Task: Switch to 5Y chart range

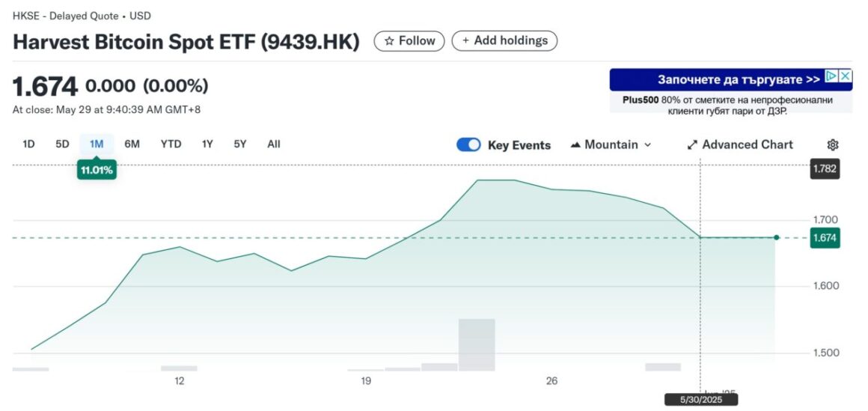Action: pyautogui.click(x=239, y=144)
